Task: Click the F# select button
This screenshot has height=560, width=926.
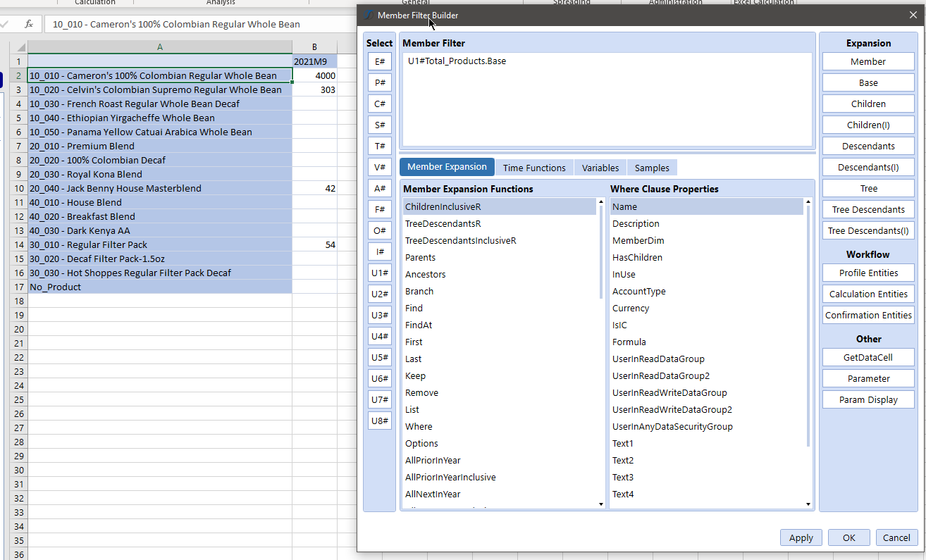Action: [380, 209]
